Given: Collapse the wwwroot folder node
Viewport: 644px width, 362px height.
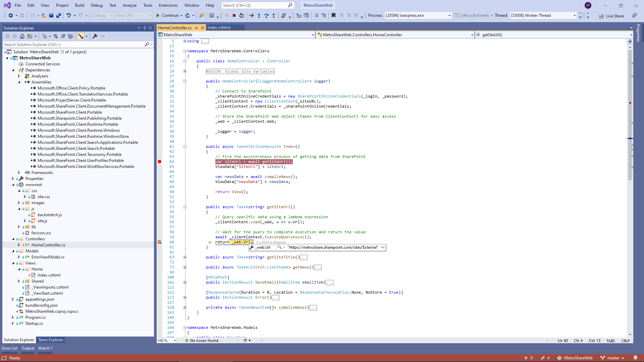Looking at the screenshot, I should coord(13,185).
